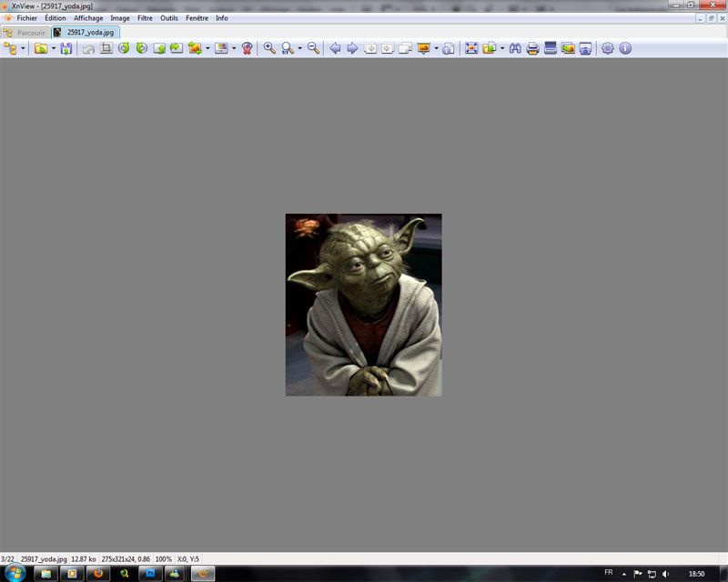Select the Crop tool icon
This screenshot has height=582, width=728.
pyautogui.click(x=106, y=48)
